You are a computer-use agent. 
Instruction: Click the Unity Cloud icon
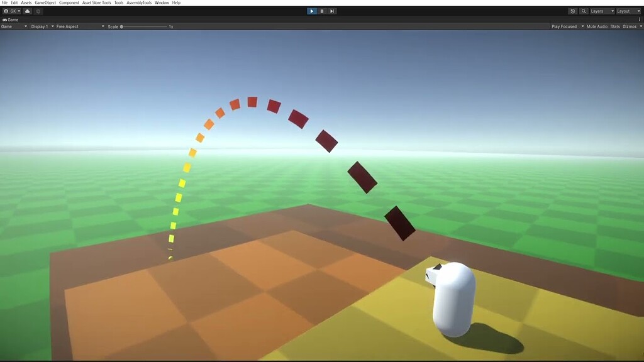click(26, 11)
